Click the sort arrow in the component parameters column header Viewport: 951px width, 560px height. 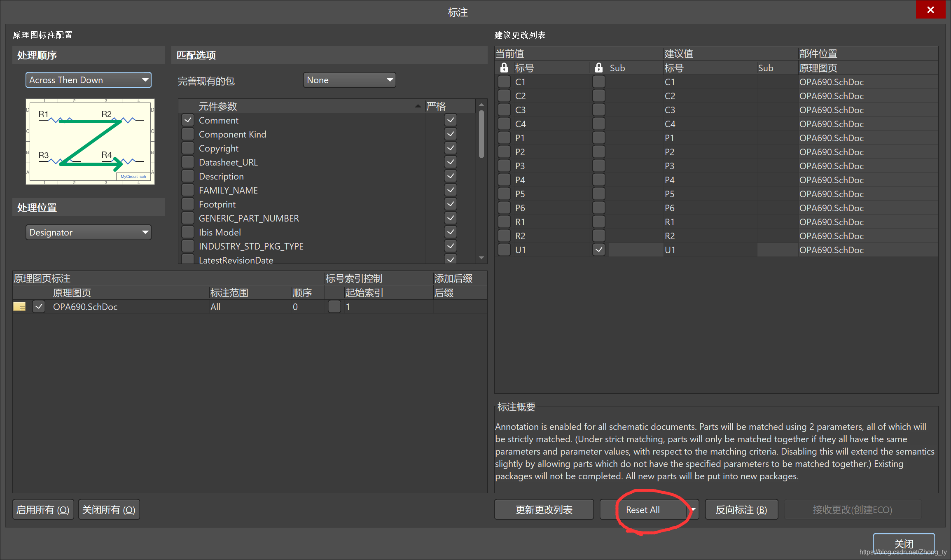pos(418,106)
